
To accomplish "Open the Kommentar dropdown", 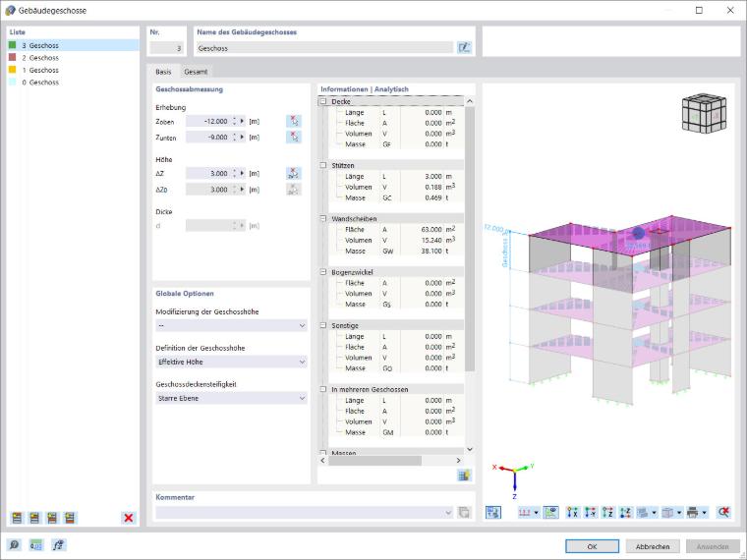I will 448,513.
